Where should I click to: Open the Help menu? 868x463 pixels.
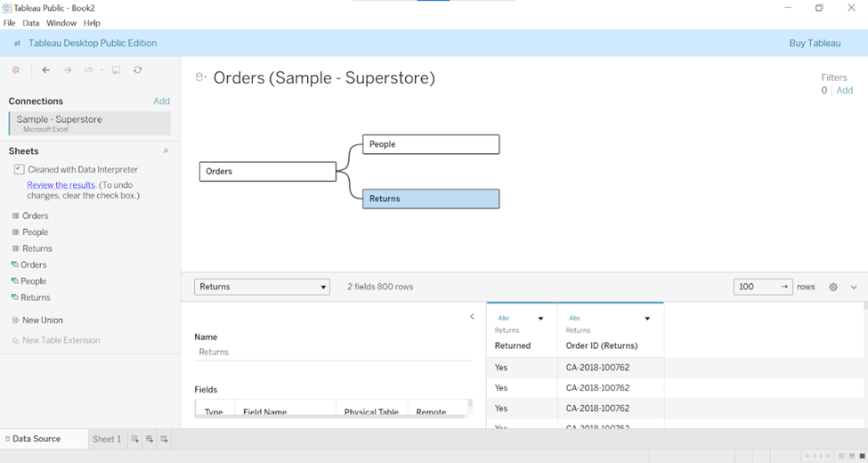point(92,23)
